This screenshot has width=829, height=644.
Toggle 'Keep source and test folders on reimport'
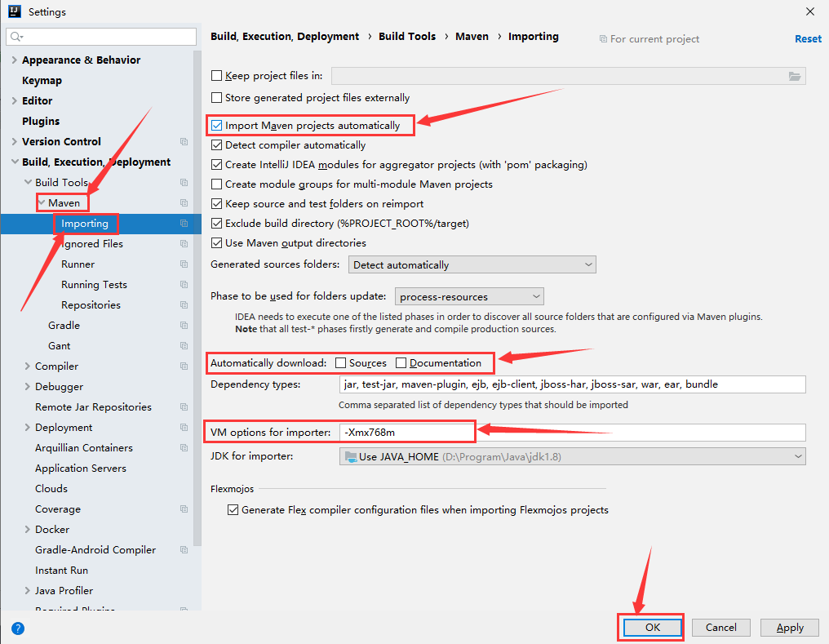[x=216, y=203]
